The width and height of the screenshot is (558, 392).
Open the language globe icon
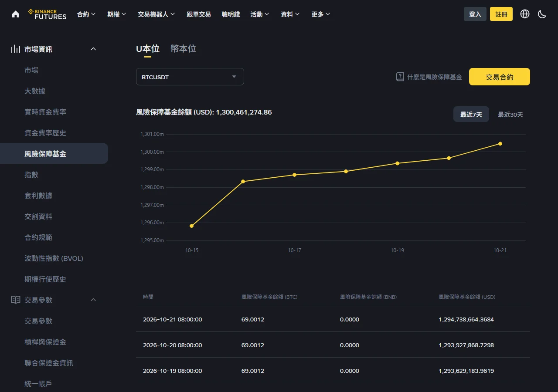click(525, 14)
